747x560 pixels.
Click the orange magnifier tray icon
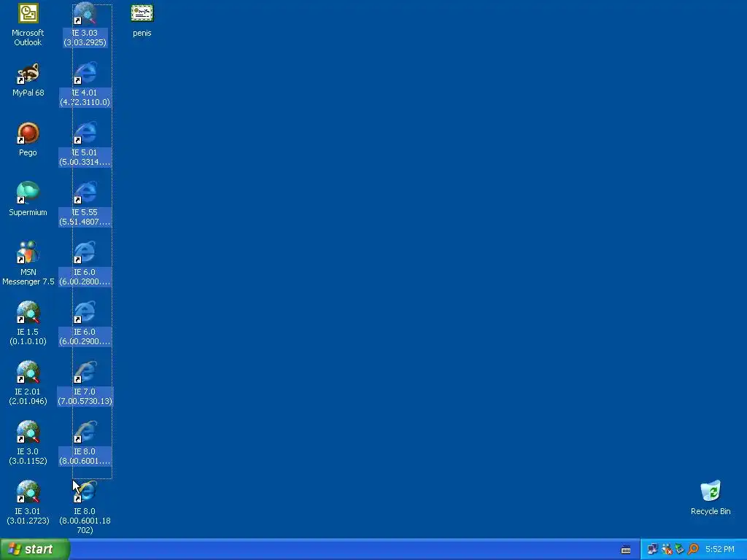coord(693,549)
